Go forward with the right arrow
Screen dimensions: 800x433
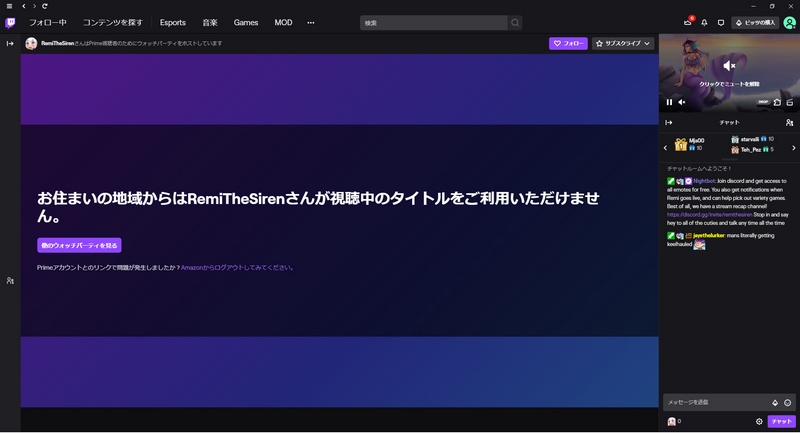point(34,6)
